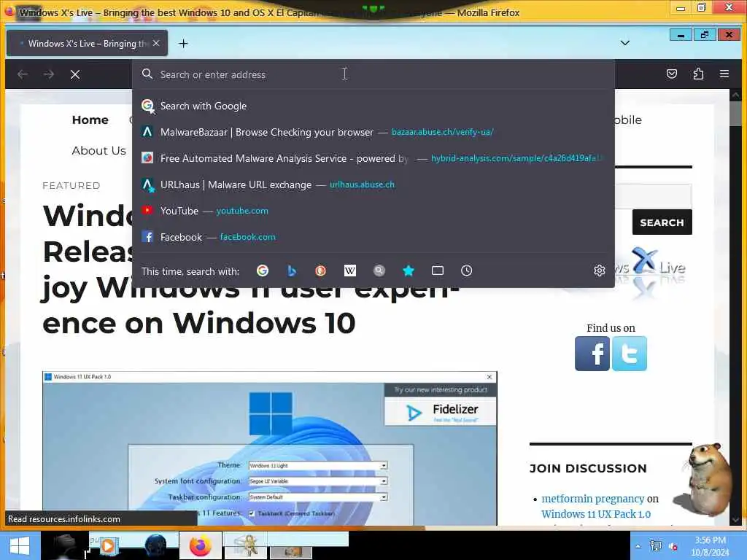
Task: Open the muted volume tray icon
Action: point(673,546)
